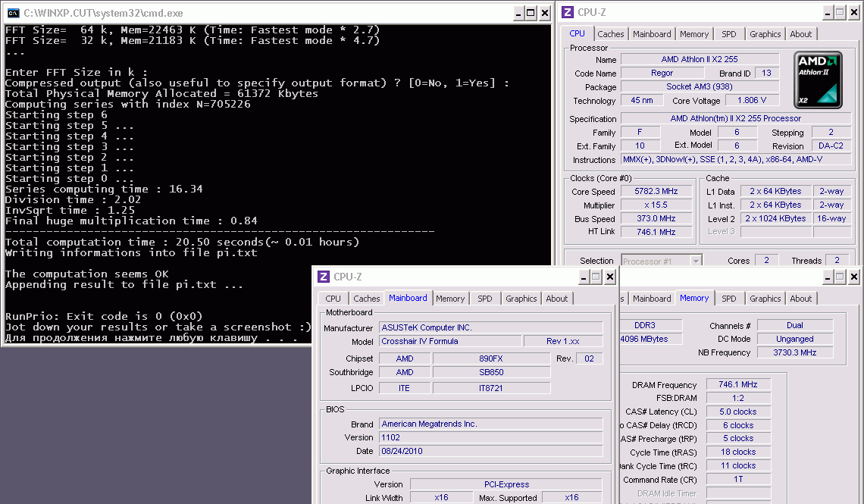Select the SPD tab in the Mainboard tab CPU-Z window

[x=485, y=299]
